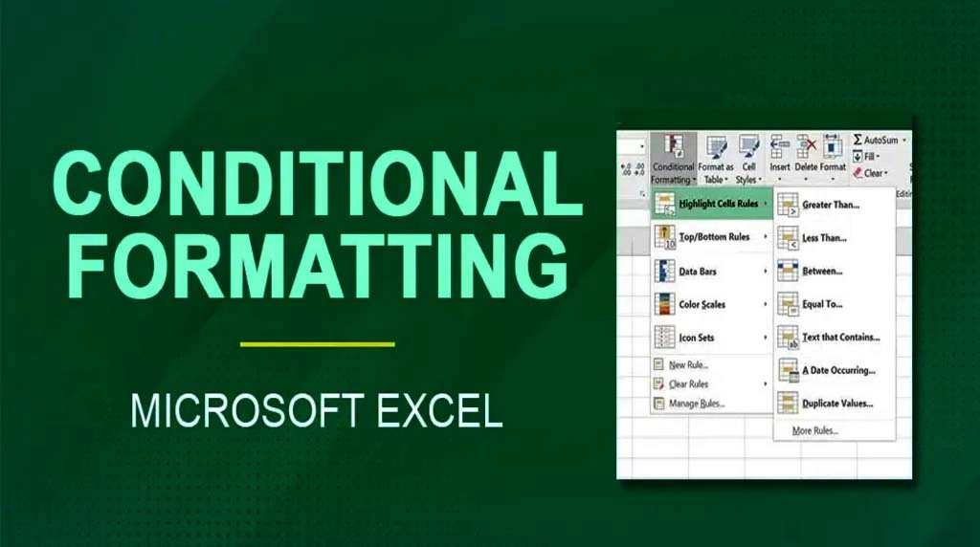Choose the Clear Rules label
The image size is (980, 547).
point(688,384)
